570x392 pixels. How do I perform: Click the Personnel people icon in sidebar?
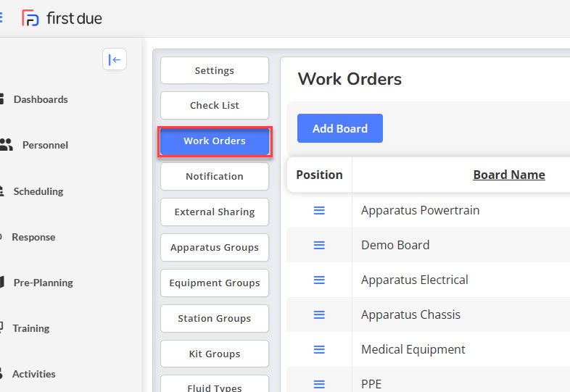7,145
